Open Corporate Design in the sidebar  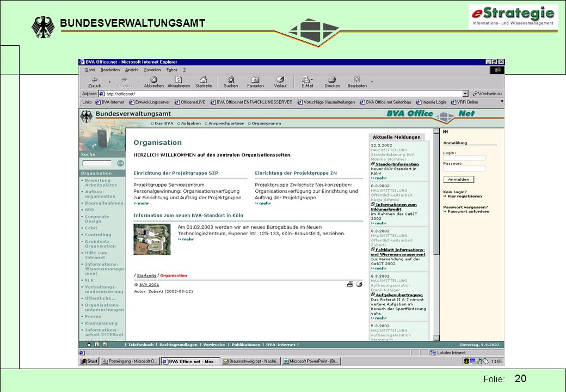[x=97, y=219]
